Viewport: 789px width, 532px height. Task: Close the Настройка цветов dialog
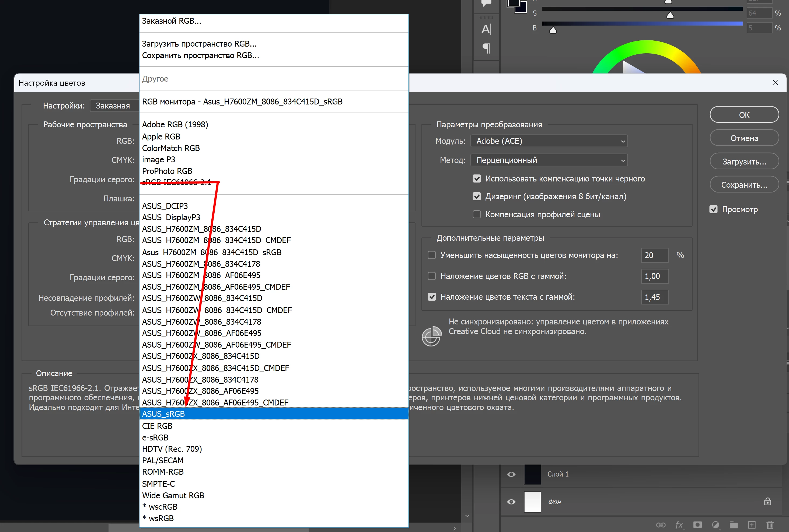point(775,82)
